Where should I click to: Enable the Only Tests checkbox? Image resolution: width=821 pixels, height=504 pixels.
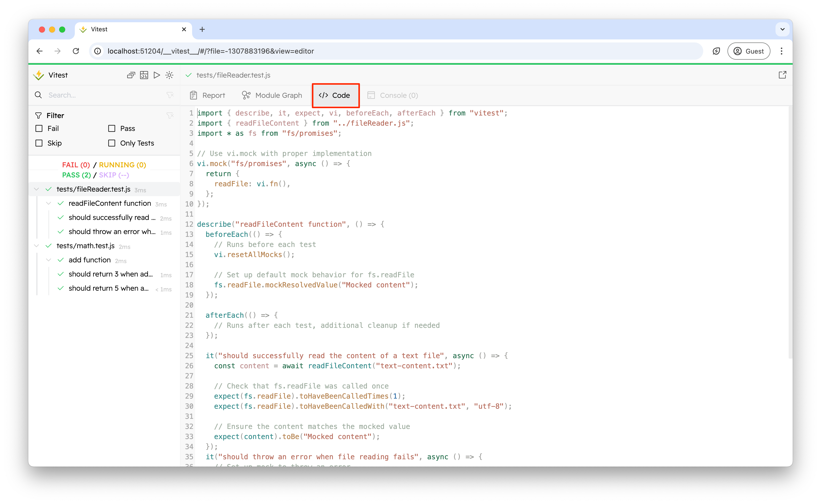pyautogui.click(x=112, y=143)
